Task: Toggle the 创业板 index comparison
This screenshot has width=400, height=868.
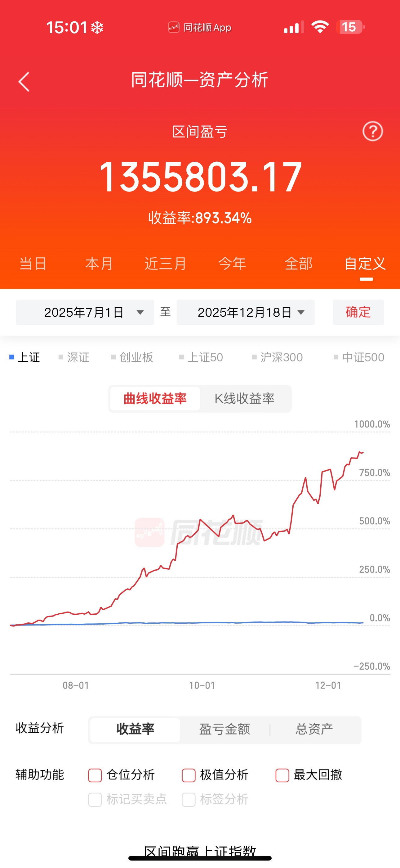Action: (132, 357)
